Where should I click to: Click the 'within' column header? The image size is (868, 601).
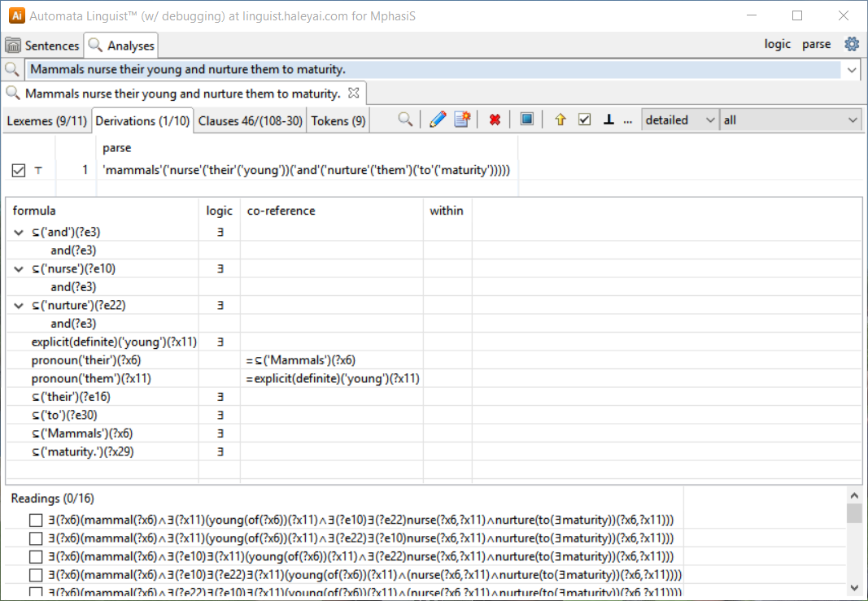[447, 211]
